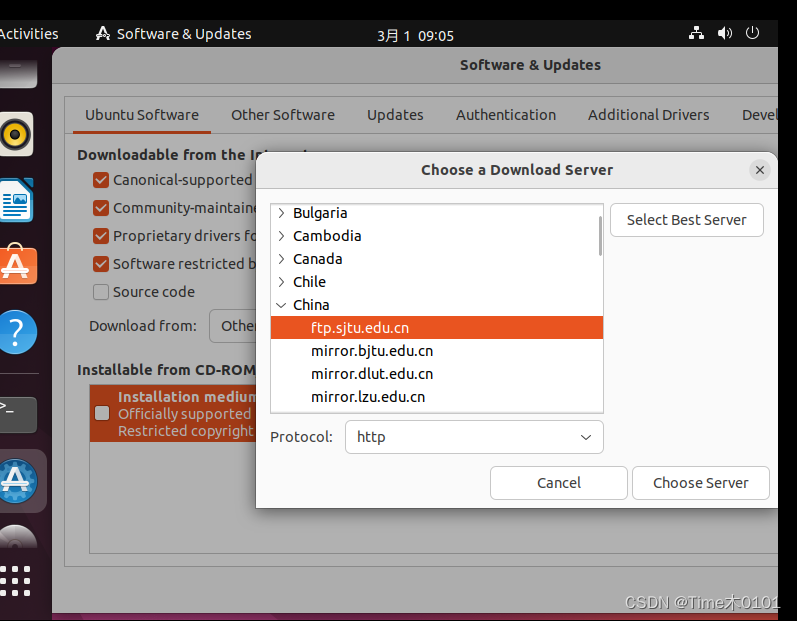Image resolution: width=797 pixels, height=621 pixels.
Task: Select the China row text
Action: [311, 305]
